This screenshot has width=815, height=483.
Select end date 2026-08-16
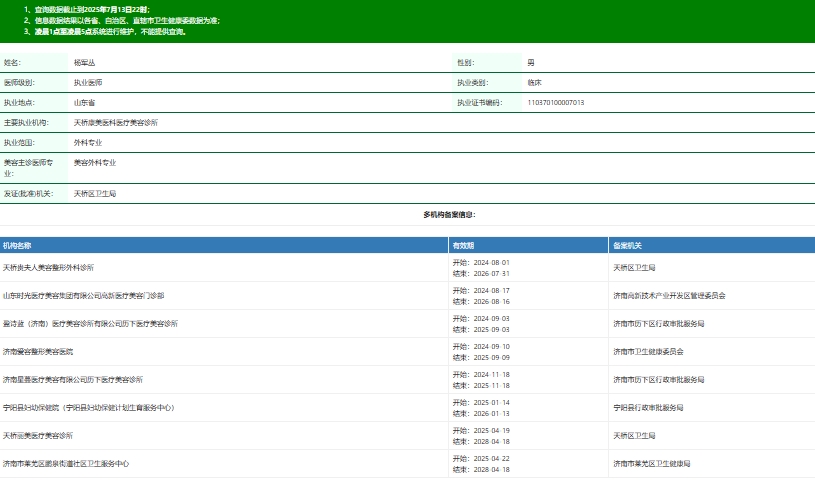tap(491, 302)
